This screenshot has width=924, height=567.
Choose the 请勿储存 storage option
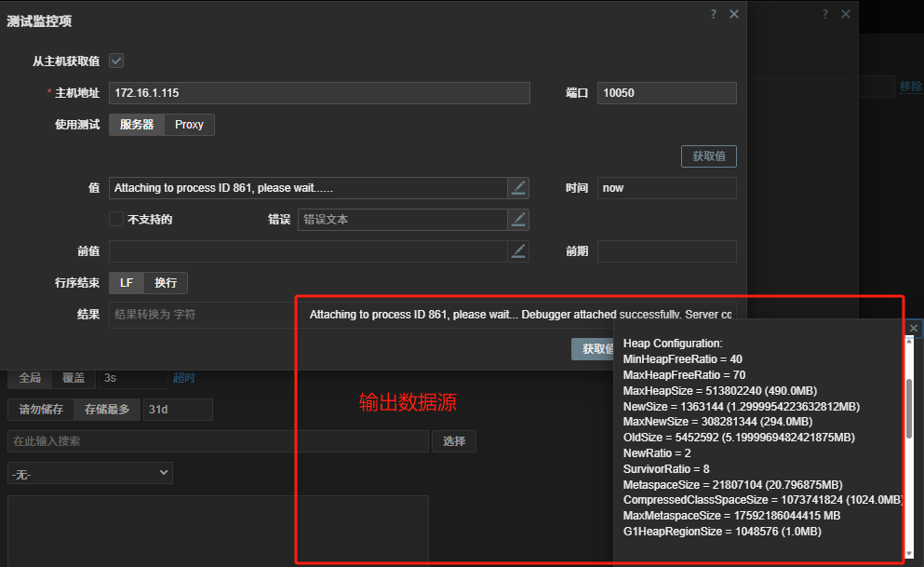41,410
